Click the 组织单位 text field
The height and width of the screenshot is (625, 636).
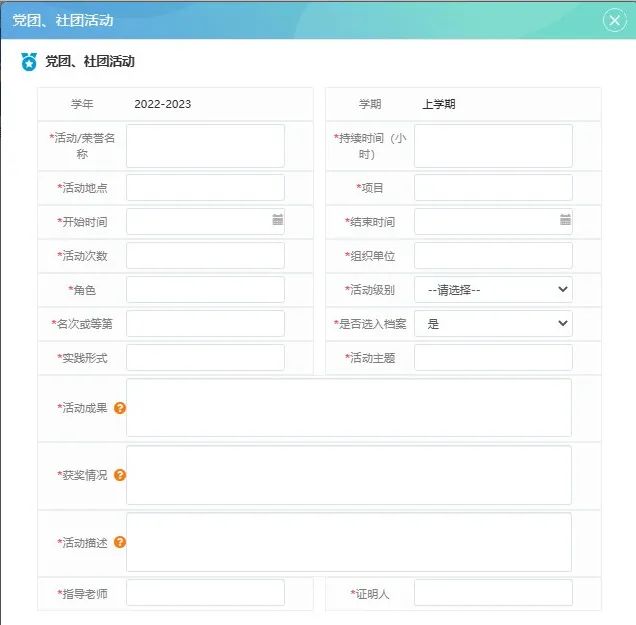coord(493,256)
